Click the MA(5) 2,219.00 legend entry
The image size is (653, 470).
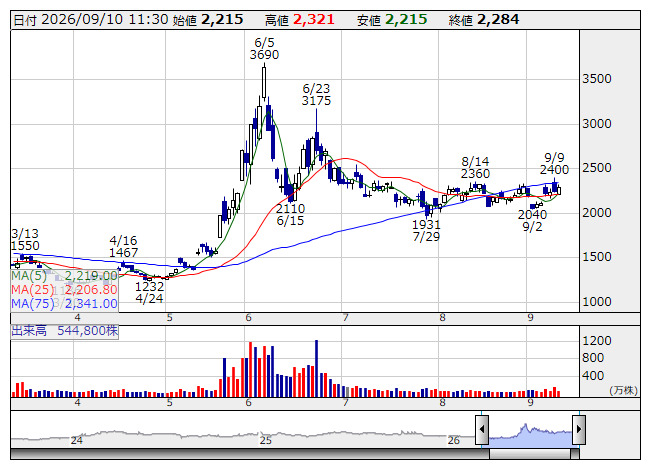click(x=64, y=276)
